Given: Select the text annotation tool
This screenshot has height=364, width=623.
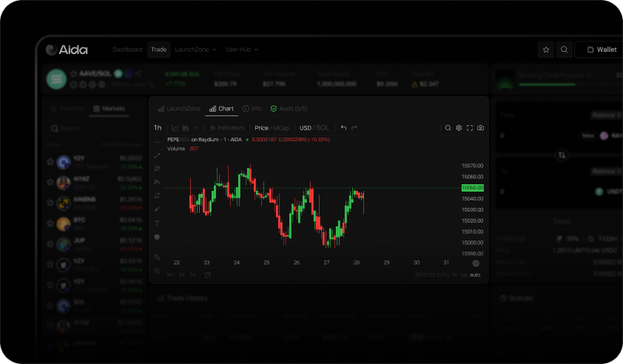Looking at the screenshot, I should pos(157,223).
